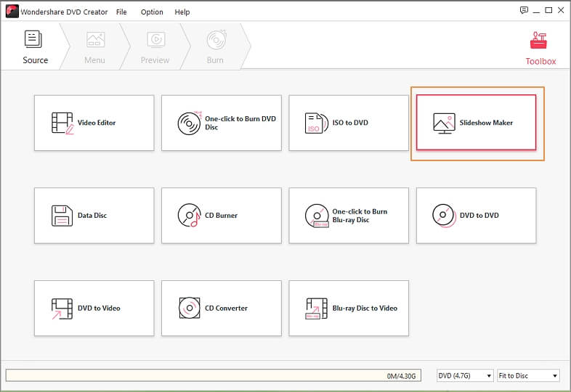
Task: Open Data Disc floppy icon
Action: 62,216
